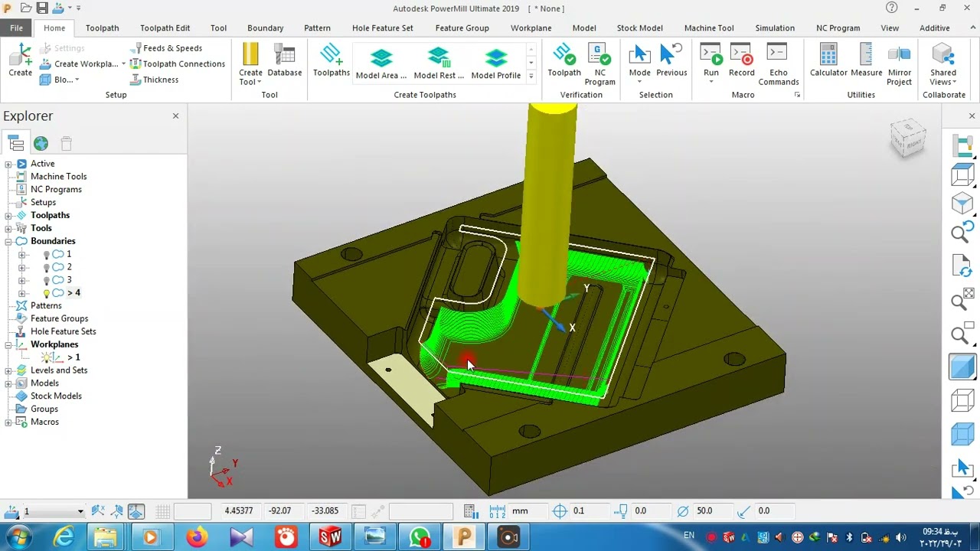Image resolution: width=980 pixels, height=551 pixels.
Task: Open SolidWorks from the taskbar
Action: (330, 537)
